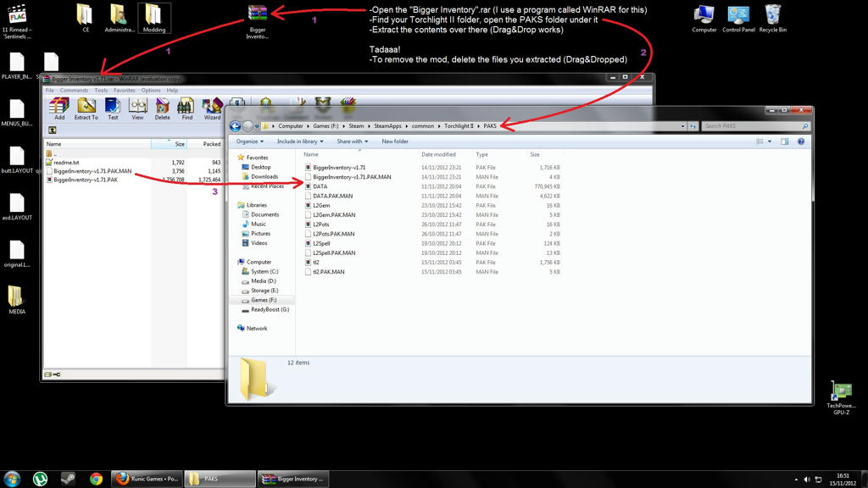
Task: Click the Explorer Back navigation button
Action: [x=236, y=126]
